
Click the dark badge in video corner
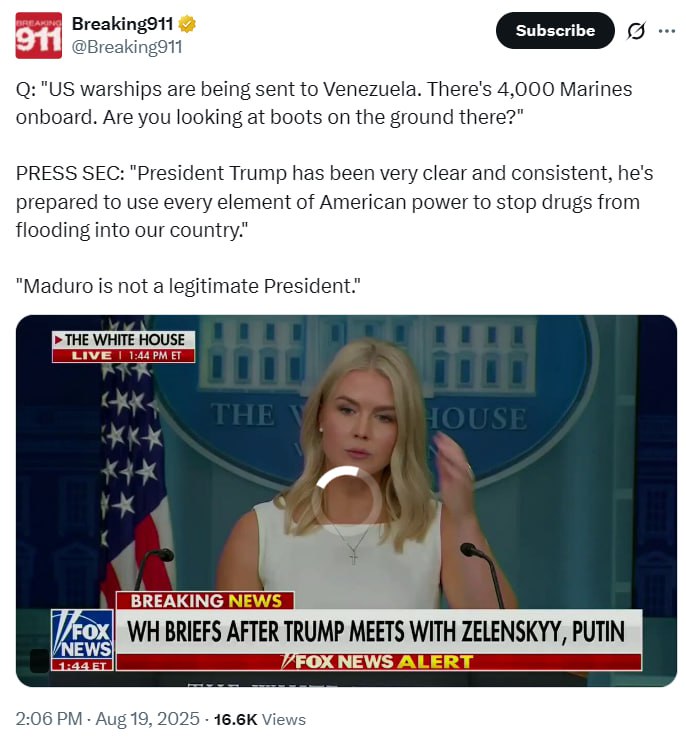tap(39, 660)
